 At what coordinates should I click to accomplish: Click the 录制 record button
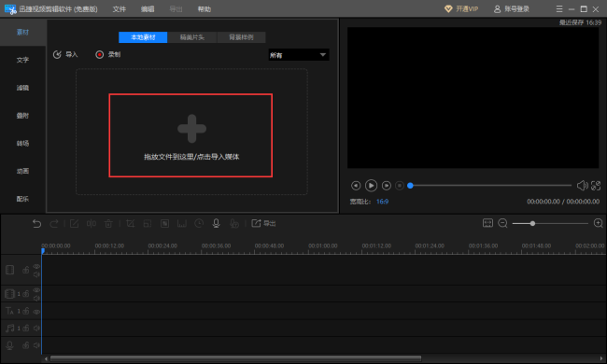coord(108,54)
